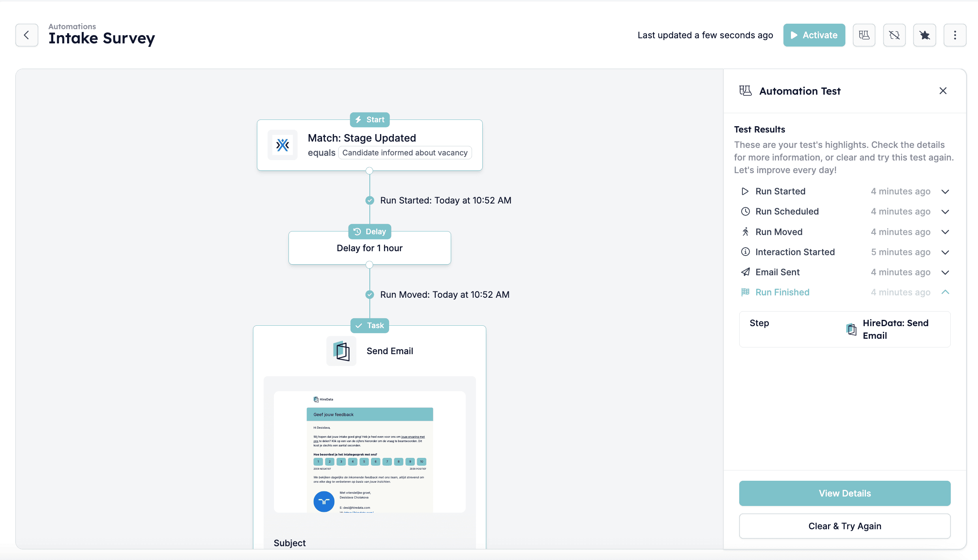Open the three-dot more options menu
Screen dimensions: 978x560
pyautogui.click(x=955, y=35)
